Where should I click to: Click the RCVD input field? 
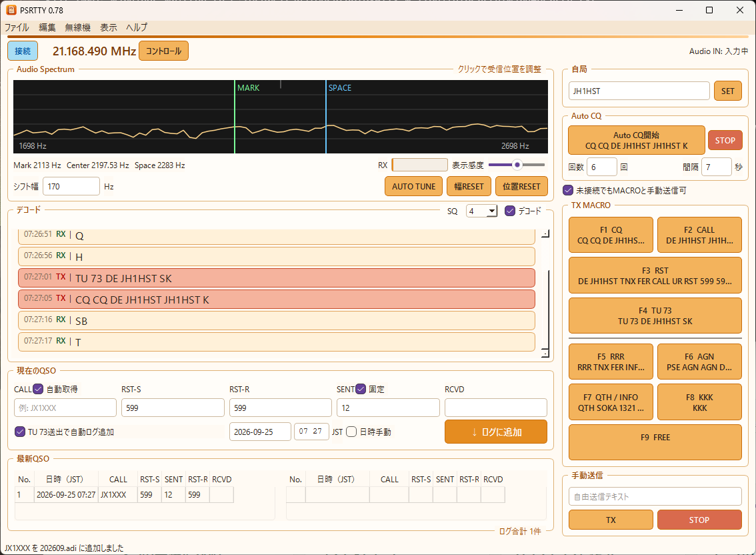pyautogui.click(x=495, y=408)
